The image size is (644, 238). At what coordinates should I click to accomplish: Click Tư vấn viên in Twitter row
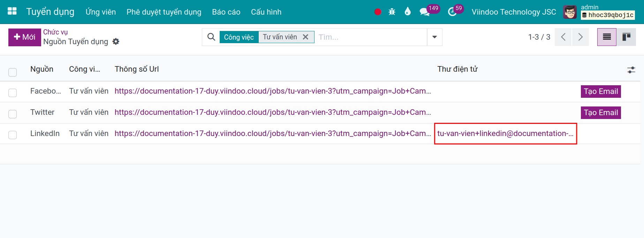(x=89, y=112)
